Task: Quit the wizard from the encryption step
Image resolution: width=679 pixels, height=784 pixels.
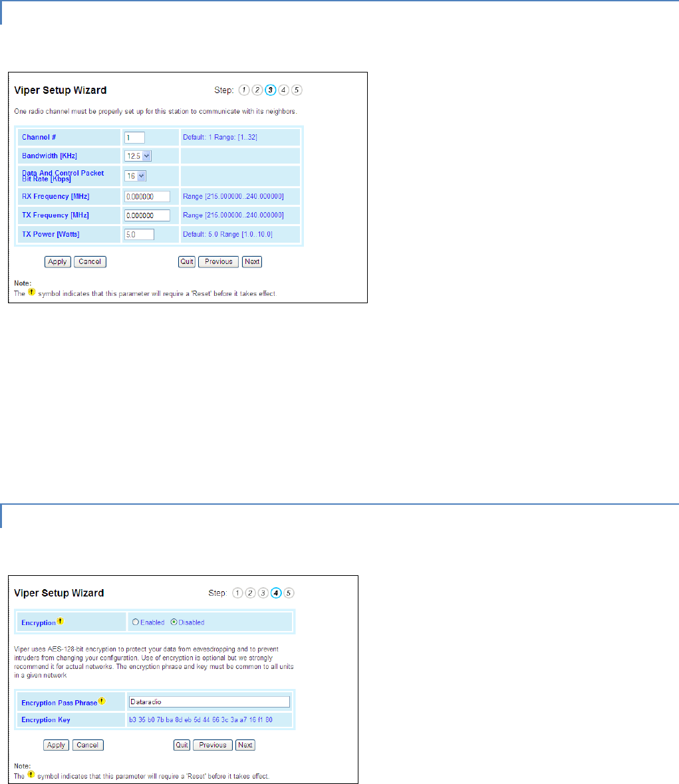Action: click(182, 745)
